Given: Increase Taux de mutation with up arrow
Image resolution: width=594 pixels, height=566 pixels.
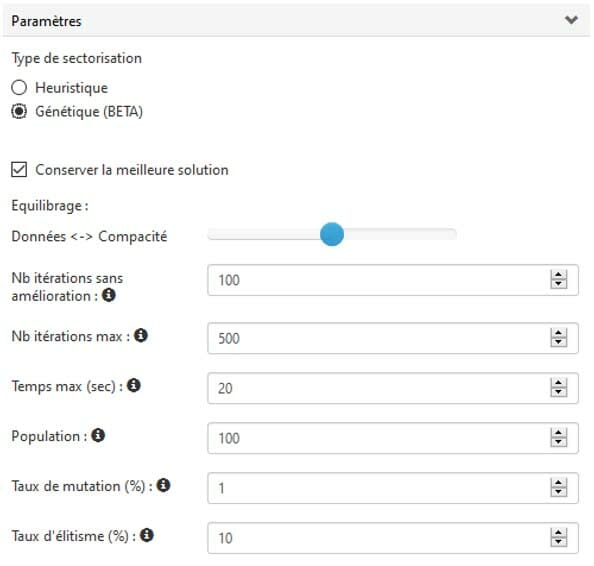Looking at the screenshot, I should (559, 483).
